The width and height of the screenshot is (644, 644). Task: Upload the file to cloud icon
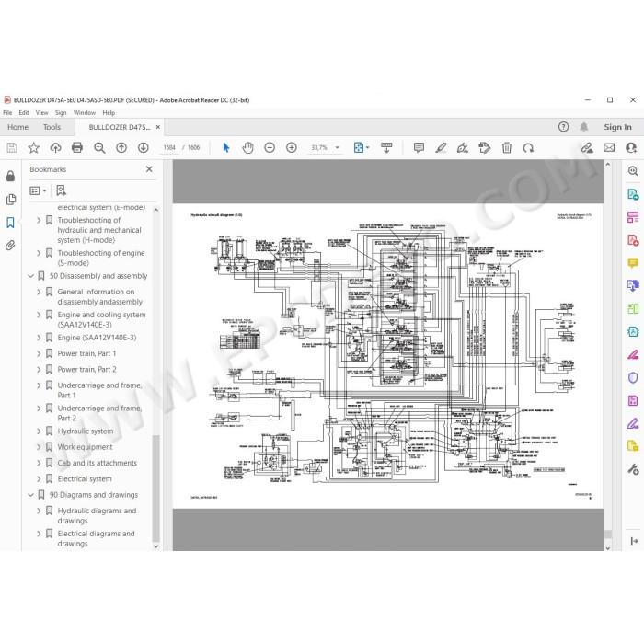pos(55,147)
